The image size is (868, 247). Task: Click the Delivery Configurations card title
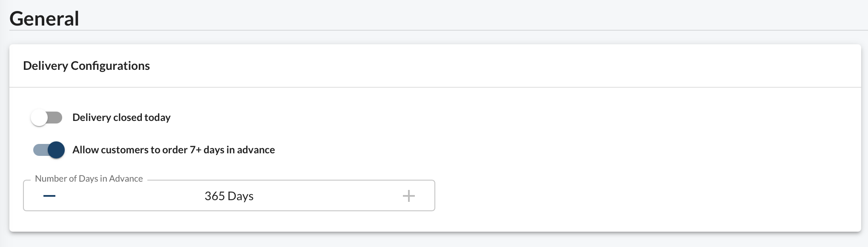click(86, 66)
